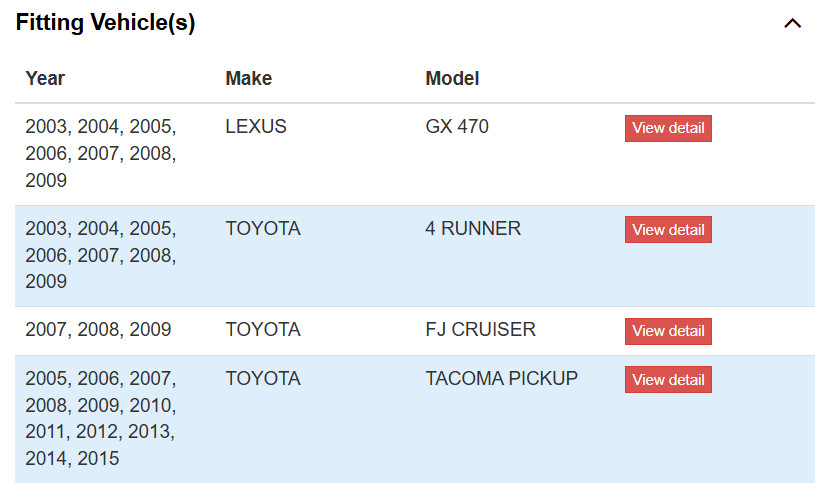Click the FJ CRUISER model text
This screenshot has height=500, width=832.
point(480,329)
